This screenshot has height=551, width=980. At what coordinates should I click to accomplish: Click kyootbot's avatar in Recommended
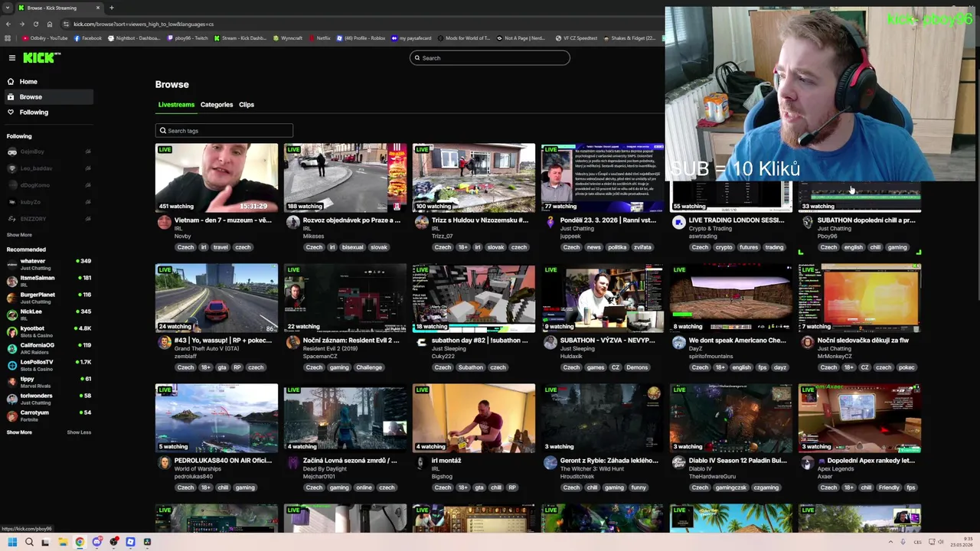click(x=11, y=331)
